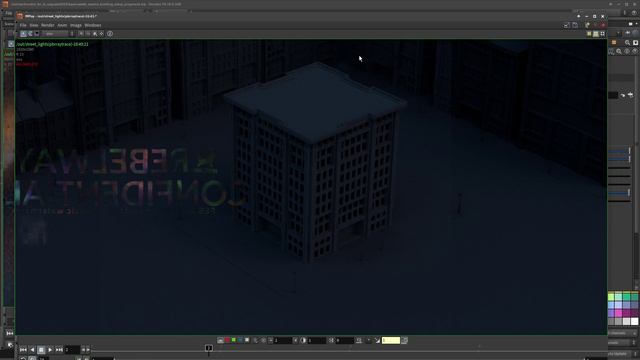The image size is (640, 360).
Task: Play the sequence in reverse
Action: [32, 350]
